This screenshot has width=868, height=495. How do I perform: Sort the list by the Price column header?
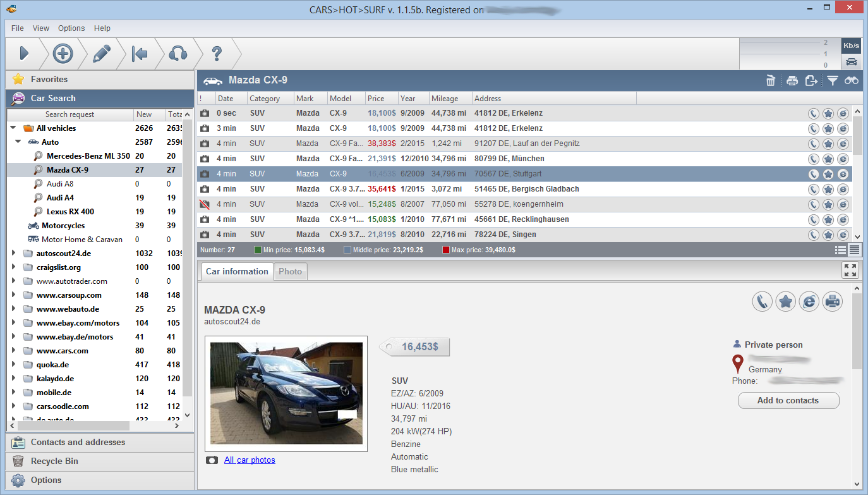click(382, 99)
